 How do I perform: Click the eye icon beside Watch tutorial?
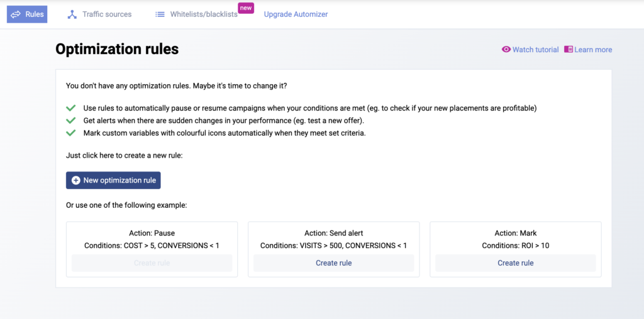point(506,50)
